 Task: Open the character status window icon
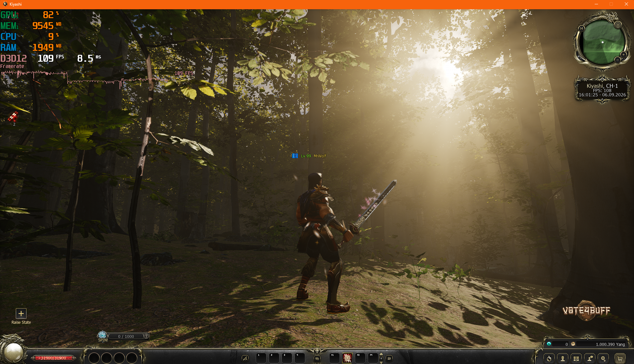coord(563,359)
